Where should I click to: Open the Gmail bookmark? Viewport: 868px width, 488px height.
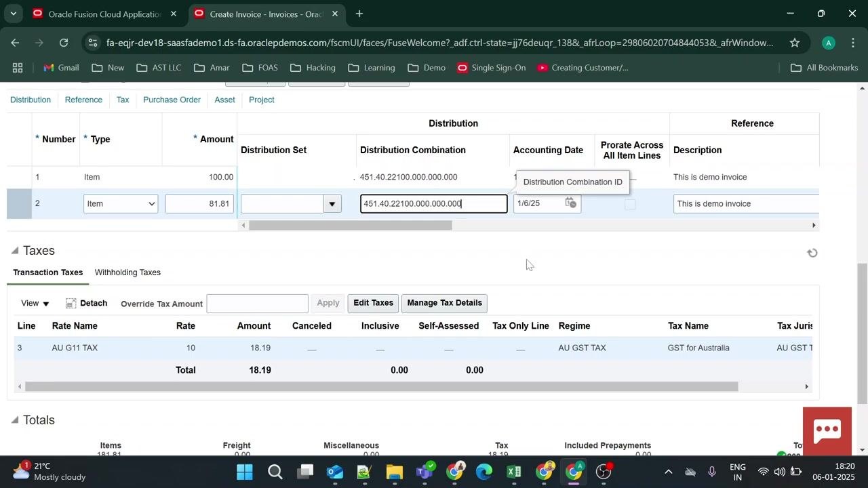coord(62,68)
